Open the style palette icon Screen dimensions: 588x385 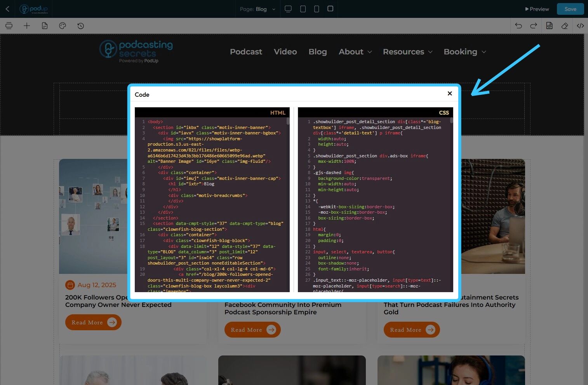coord(63,26)
